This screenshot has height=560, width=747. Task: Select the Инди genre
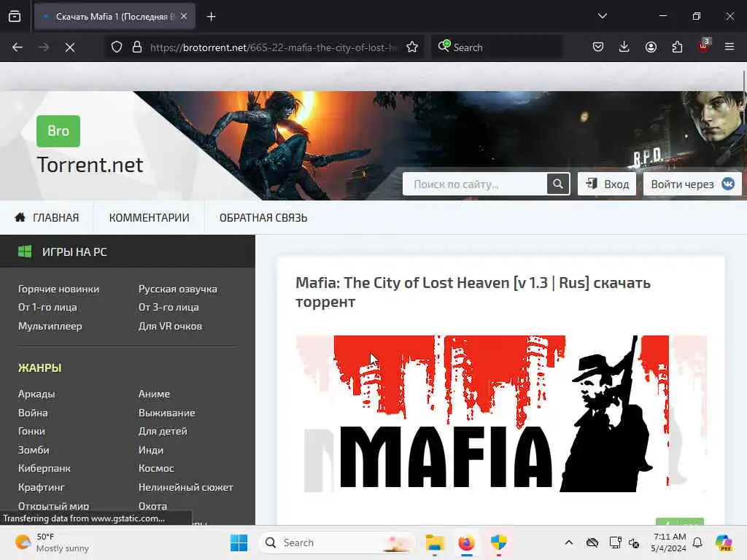point(150,450)
